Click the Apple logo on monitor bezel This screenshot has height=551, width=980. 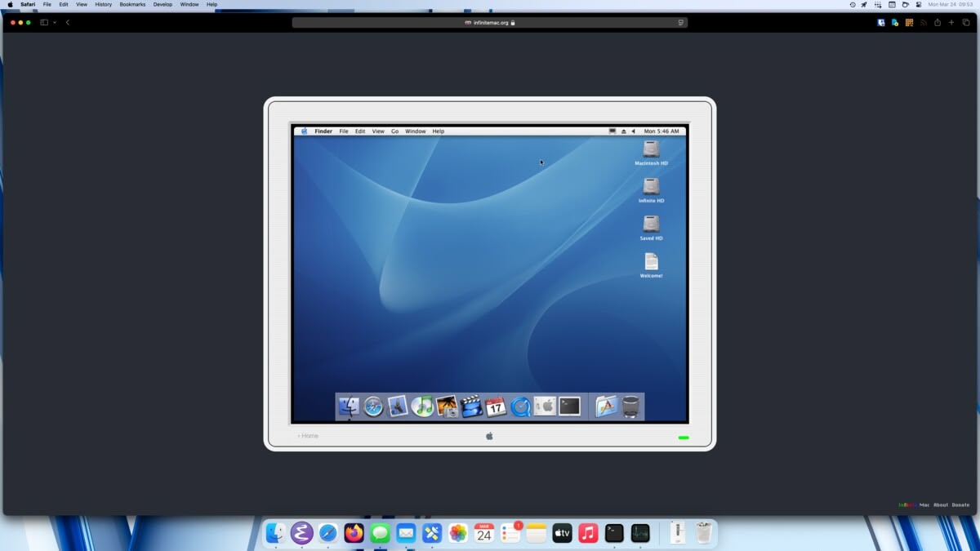(x=490, y=436)
